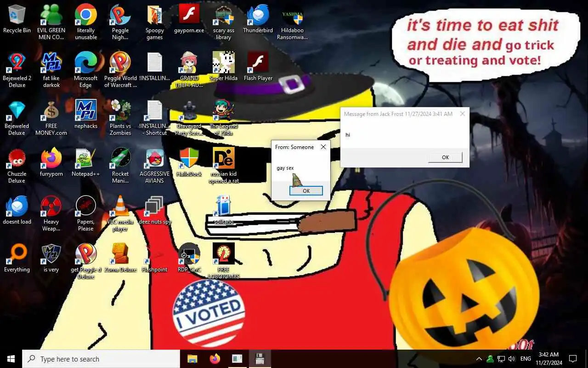Launch the Flashpoint shortcut

click(155, 259)
